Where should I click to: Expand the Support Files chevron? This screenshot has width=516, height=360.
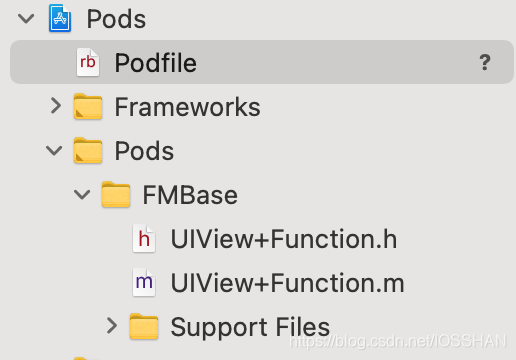(x=112, y=326)
